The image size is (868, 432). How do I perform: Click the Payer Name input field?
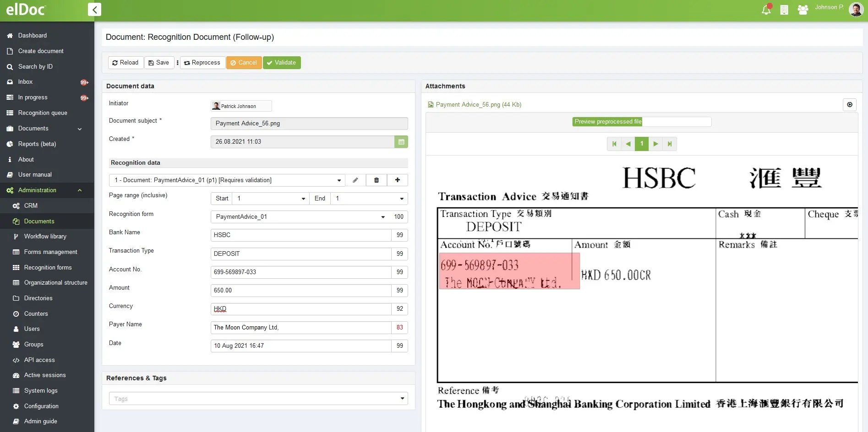300,328
